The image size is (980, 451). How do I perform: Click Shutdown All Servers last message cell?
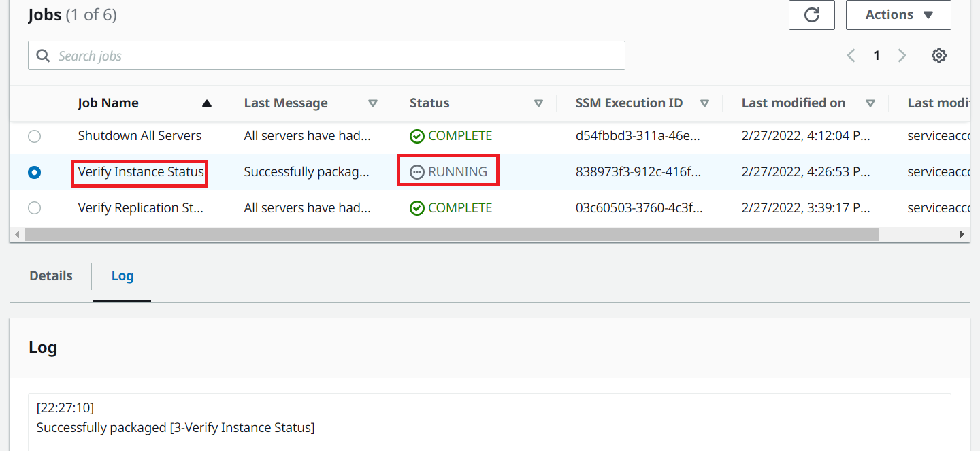[308, 136]
